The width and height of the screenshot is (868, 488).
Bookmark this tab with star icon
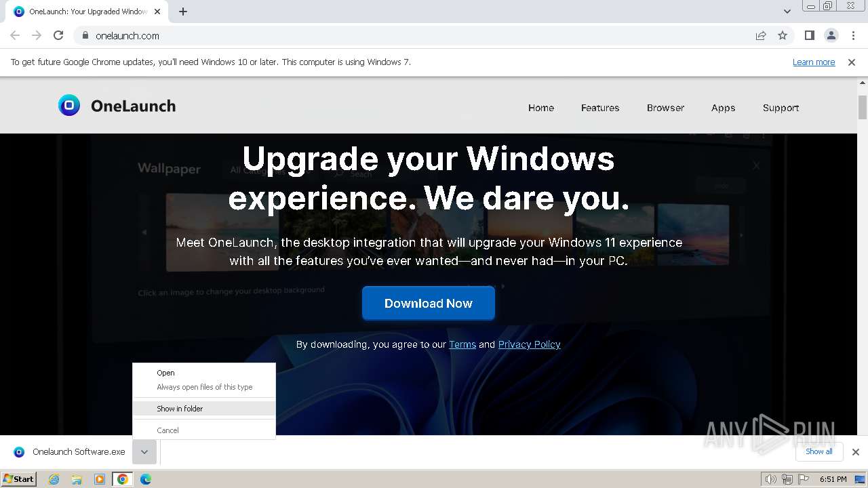[783, 35]
